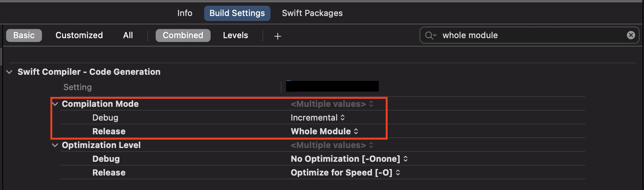Collapse the Optimization Level setting row
The width and height of the screenshot is (644, 190).
(x=55, y=145)
